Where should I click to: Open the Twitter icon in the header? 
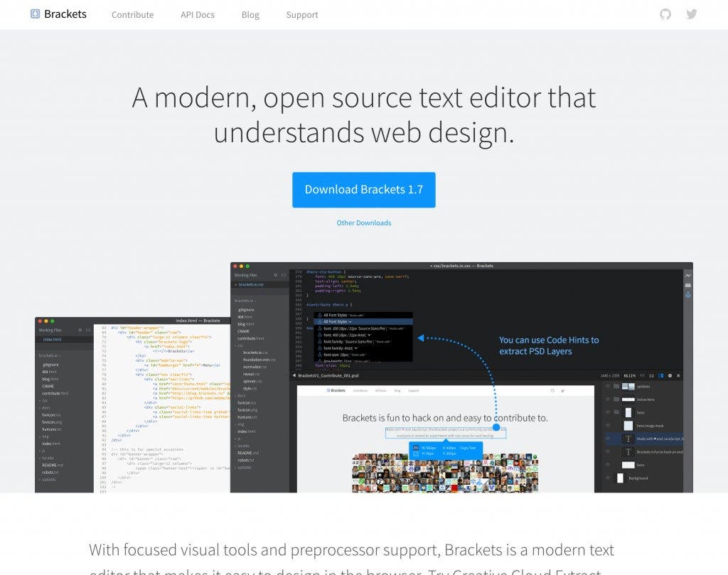pos(691,14)
